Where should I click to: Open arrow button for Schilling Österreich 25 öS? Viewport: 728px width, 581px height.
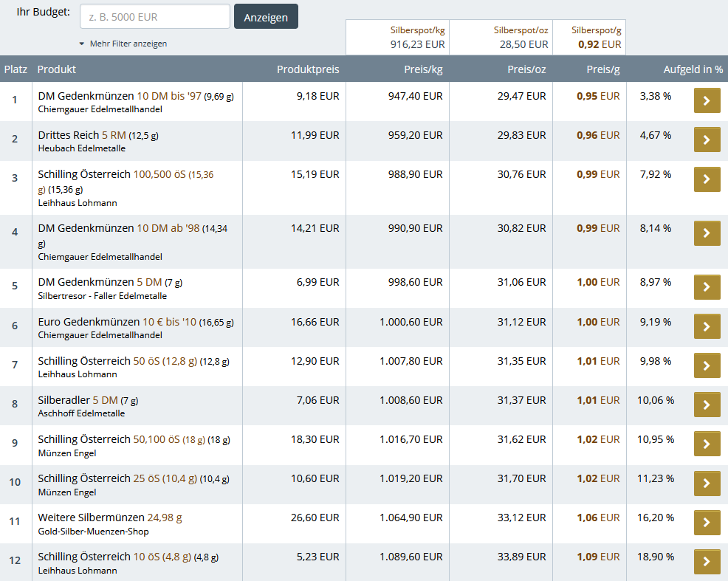pyautogui.click(x=707, y=483)
